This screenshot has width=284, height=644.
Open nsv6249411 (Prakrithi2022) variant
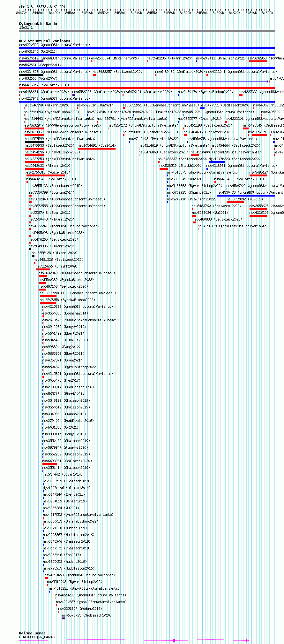221,58
